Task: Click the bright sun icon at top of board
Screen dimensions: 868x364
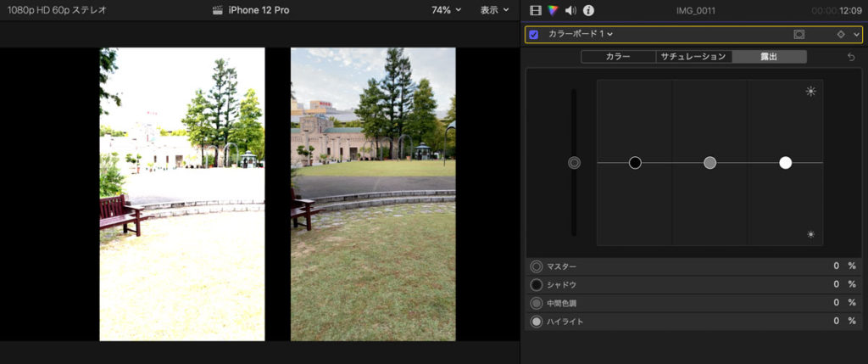Action: click(x=811, y=92)
